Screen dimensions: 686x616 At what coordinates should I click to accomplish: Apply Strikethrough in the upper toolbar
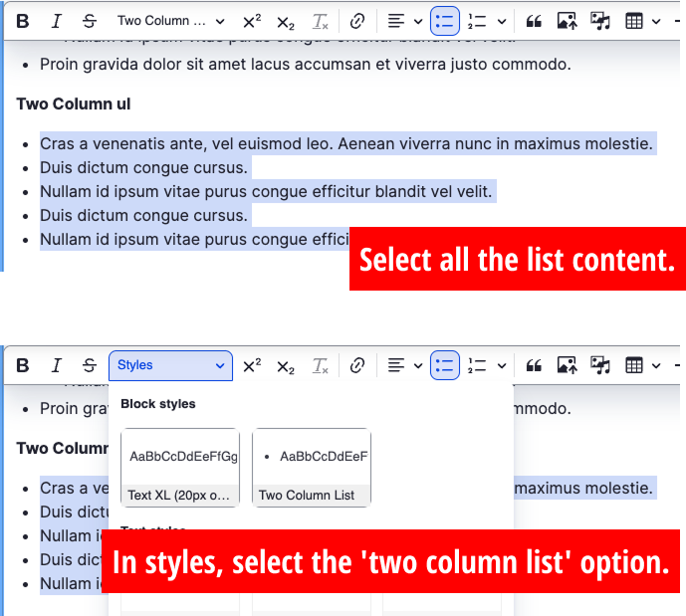point(90,21)
